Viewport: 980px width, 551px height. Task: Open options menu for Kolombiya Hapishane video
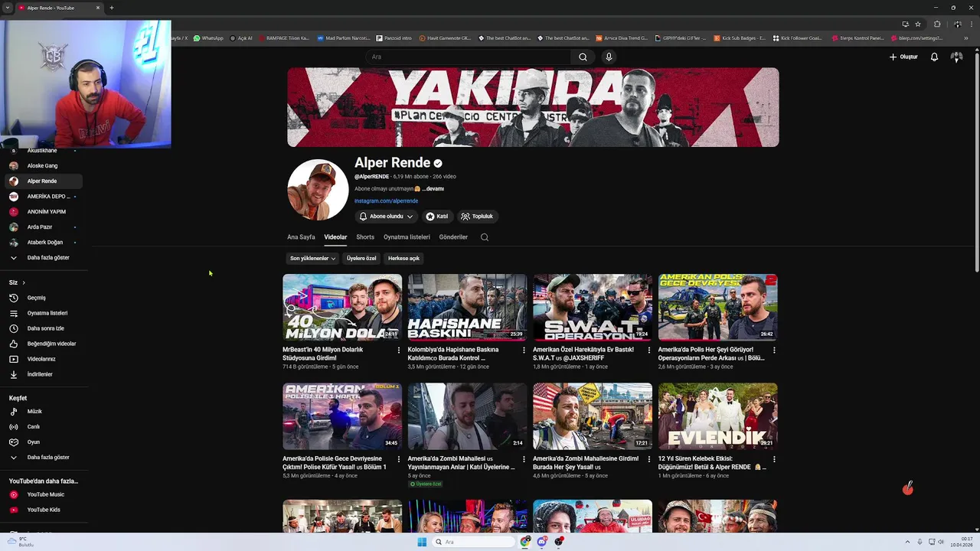[x=524, y=350]
